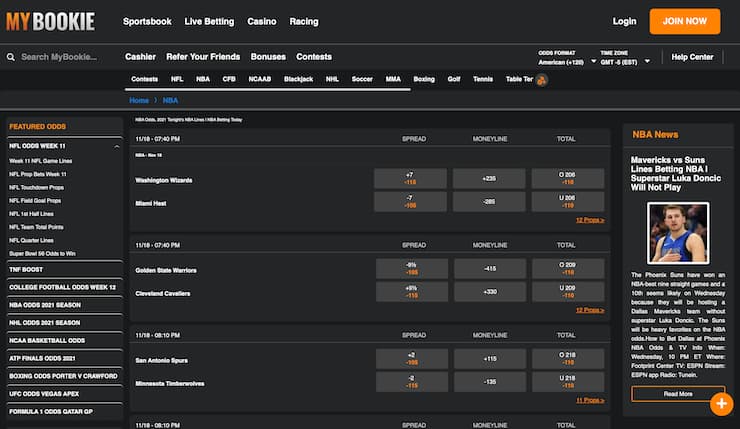
Task: Click the MyBookie logo
Action: point(50,21)
